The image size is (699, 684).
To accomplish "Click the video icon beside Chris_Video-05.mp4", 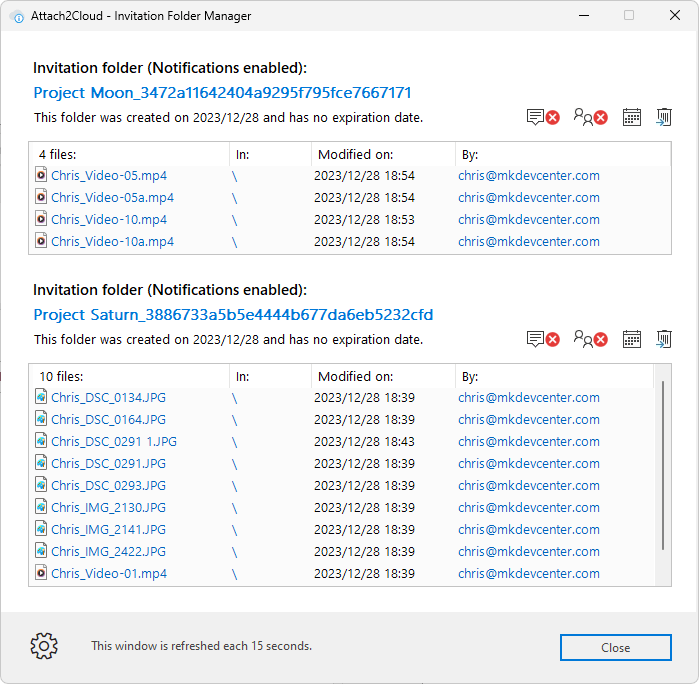I will (41, 175).
